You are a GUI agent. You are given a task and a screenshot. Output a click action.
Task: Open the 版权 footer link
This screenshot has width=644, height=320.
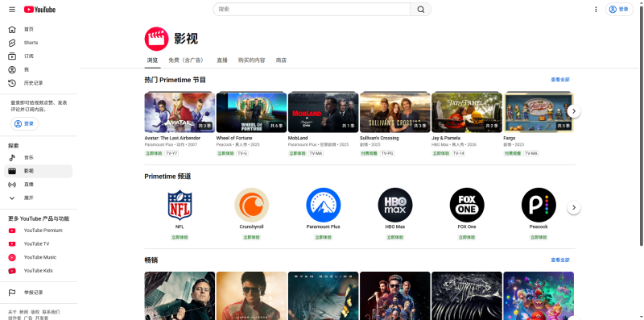35,312
